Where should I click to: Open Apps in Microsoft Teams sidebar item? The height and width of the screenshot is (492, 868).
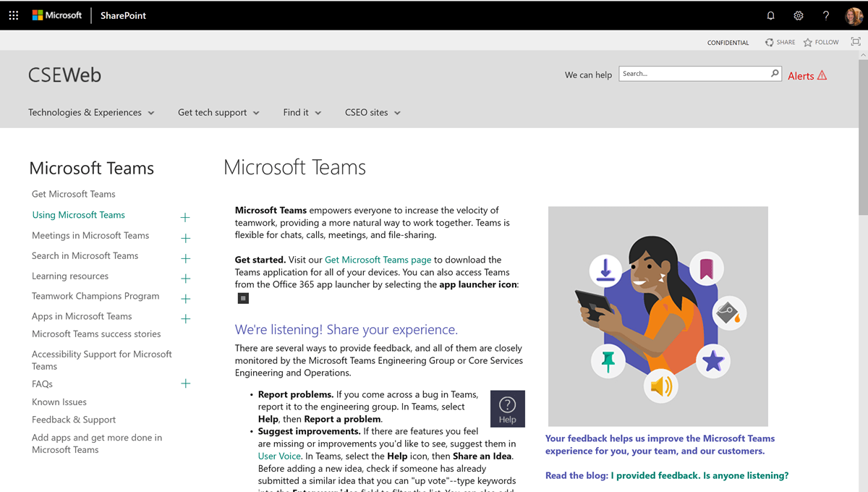point(82,316)
